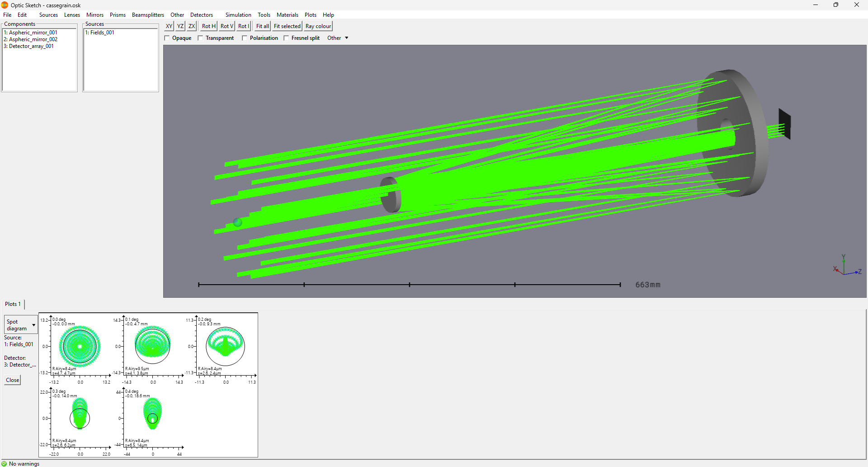Click the Fit selected button
The image size is (868, 467).
click(287, 26)
